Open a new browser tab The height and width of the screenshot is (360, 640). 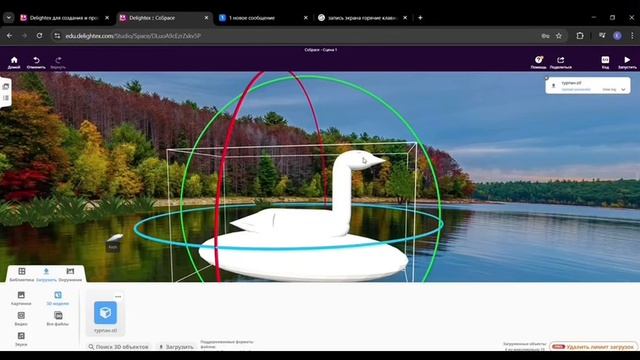point(420,18)
